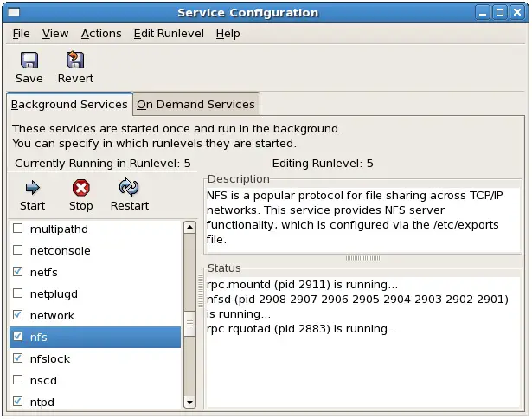The height and width of the screenshot is (419, 532).
Task: Open the File menu
Action: click(x=21, y=34)
